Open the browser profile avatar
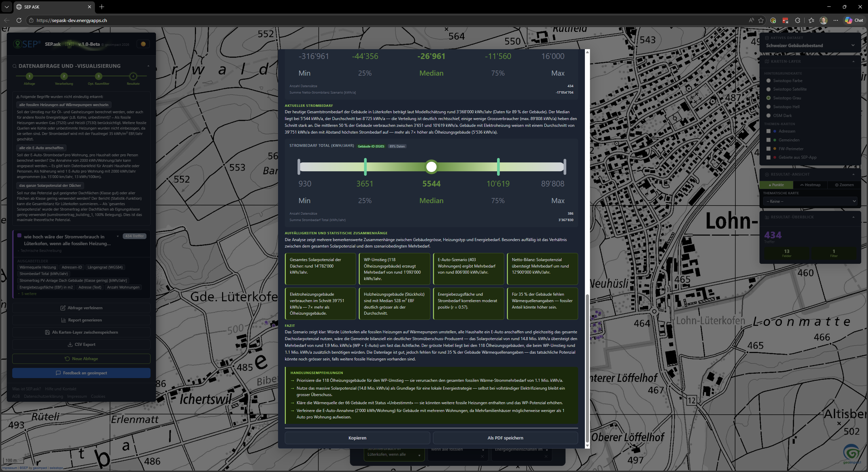Image resolution: width=868 pixels, height=472 pixels. [824, 20]
